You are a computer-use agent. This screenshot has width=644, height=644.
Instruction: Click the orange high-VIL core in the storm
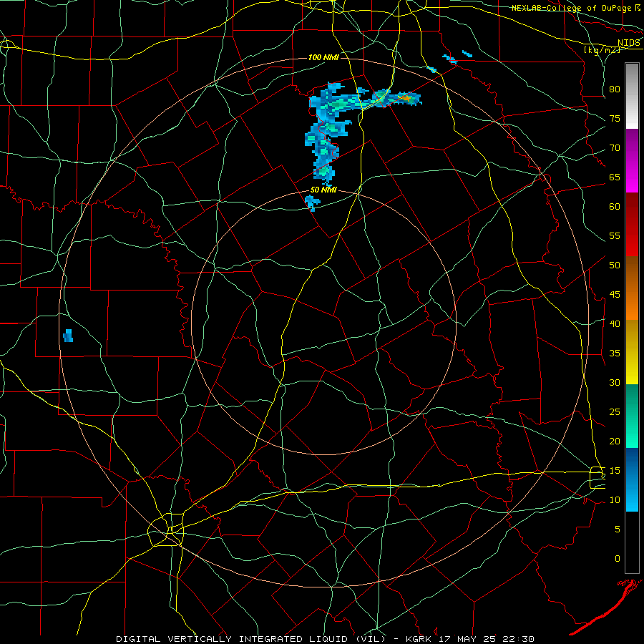[x=406, y=98]
